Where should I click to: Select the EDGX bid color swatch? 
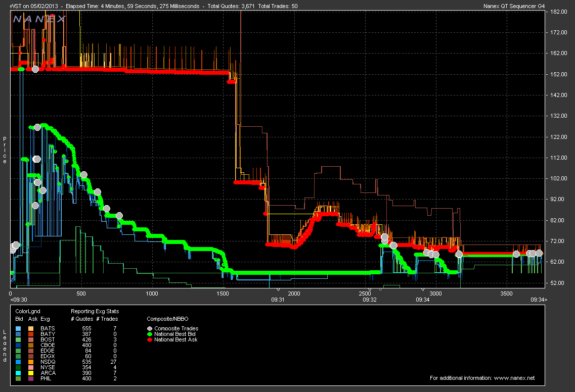point(19,356)
